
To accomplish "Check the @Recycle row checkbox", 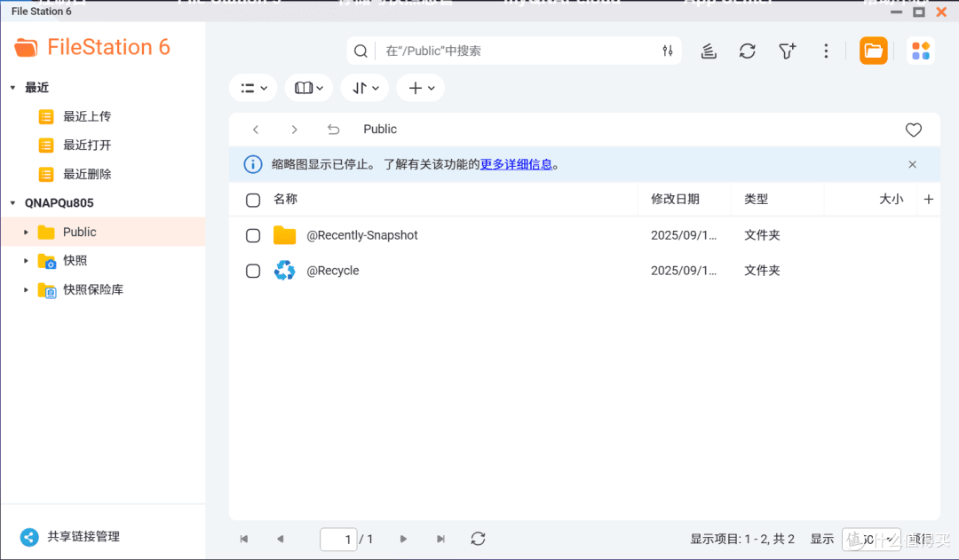I will coord(252,271).
